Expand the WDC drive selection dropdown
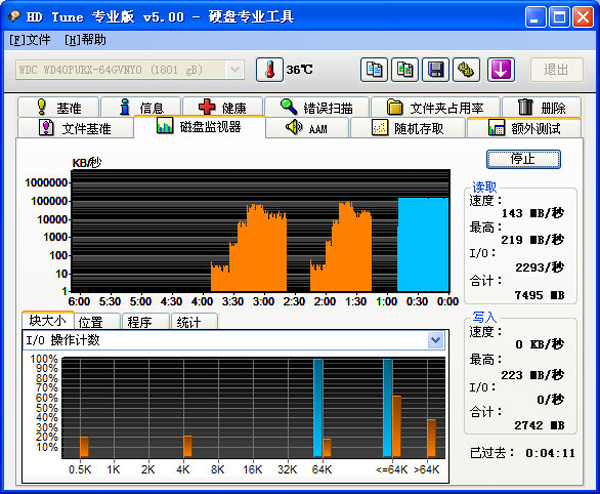The width and height of the screenshot is (600, 494). tap(235, 70)
